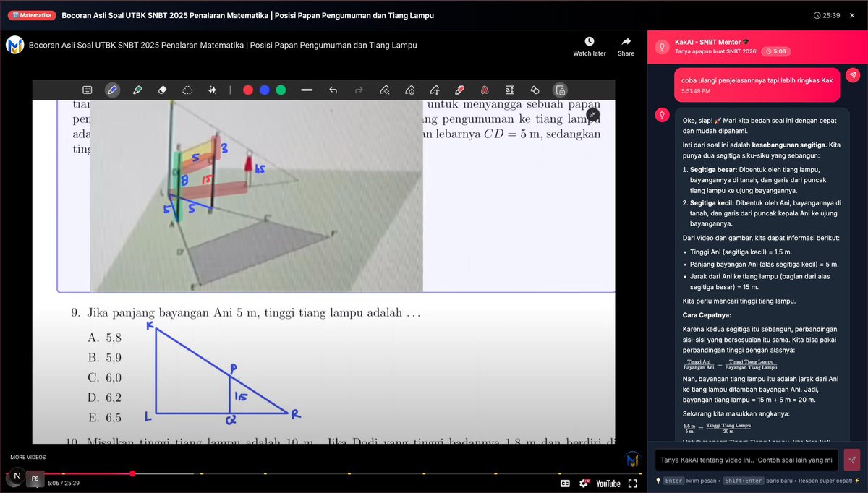This screenshot has width=868, height=493.
Task: Click the shapes tool icon in toolbar
Action: [535, 90]
